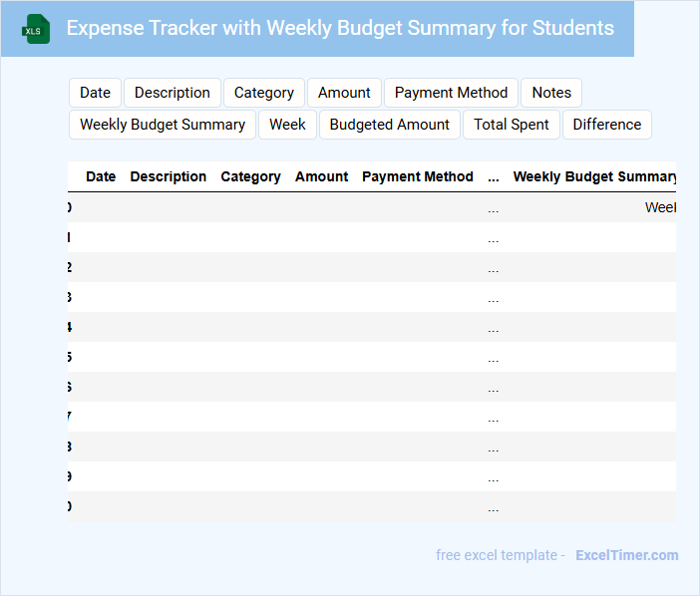Open the Weekly Budget Summary tag
Image resolution: width=700 pixels, height=596 pixels.
click(163, 125)
